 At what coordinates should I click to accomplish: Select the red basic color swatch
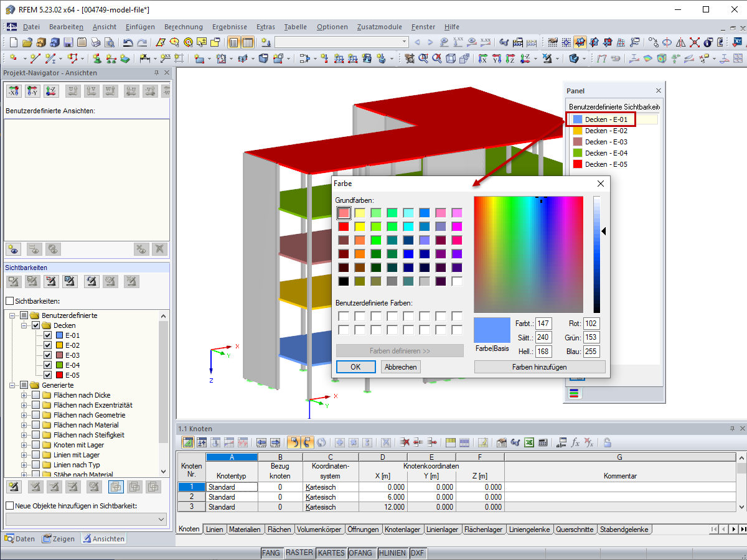click(344, 226)
